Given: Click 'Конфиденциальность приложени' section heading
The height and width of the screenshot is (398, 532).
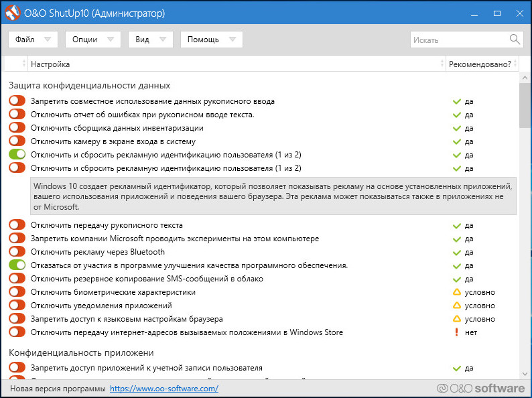Looking at the screenshot, I should point(81,352).
